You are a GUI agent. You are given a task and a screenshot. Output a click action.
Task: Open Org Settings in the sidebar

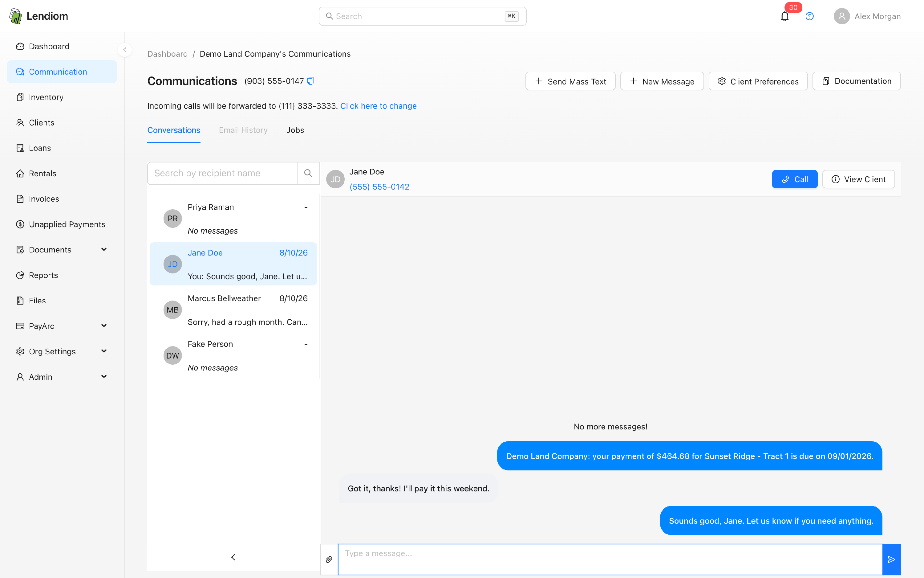(62, 351)
